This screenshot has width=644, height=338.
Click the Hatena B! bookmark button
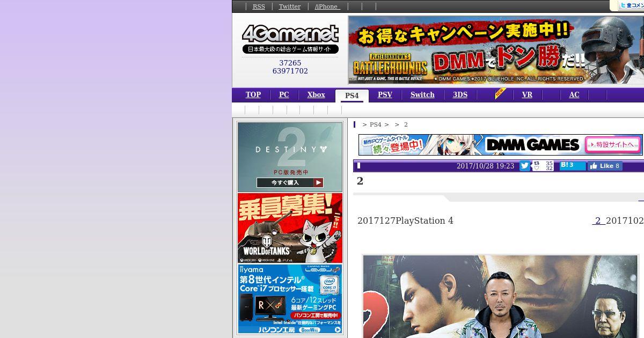click(x=572, y=165)
